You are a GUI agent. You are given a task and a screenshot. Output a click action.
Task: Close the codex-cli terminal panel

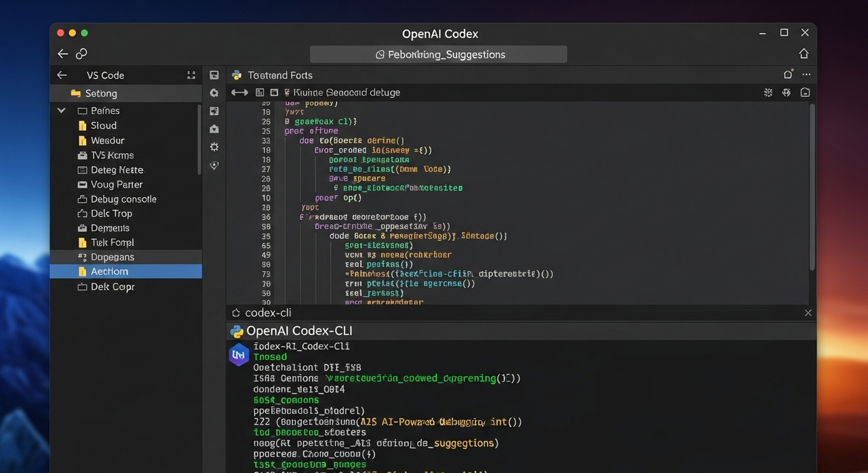tap(808, 312)
